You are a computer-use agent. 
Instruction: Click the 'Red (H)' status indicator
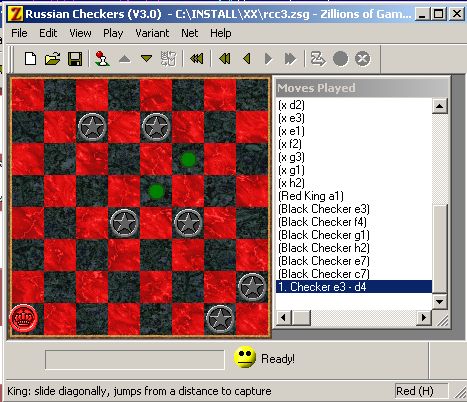click(421, 391)
